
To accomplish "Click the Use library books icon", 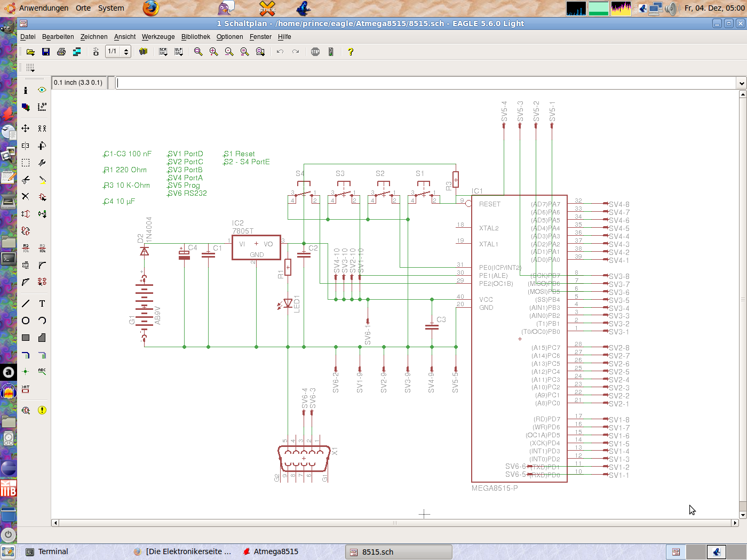I will pos(144,52).
